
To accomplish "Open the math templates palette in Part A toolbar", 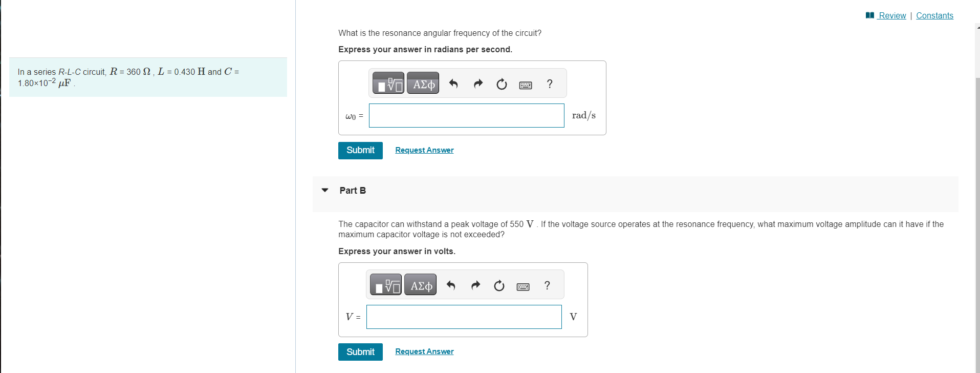I will coord(387,83).
